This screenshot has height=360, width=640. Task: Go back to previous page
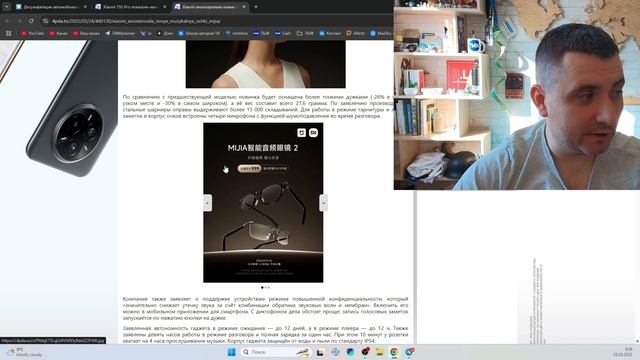pyautogui.click(x=7, y=20)
